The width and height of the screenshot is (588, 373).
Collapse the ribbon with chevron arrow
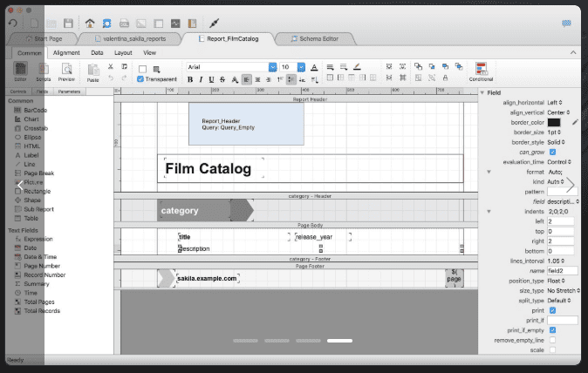pos(573,52)
